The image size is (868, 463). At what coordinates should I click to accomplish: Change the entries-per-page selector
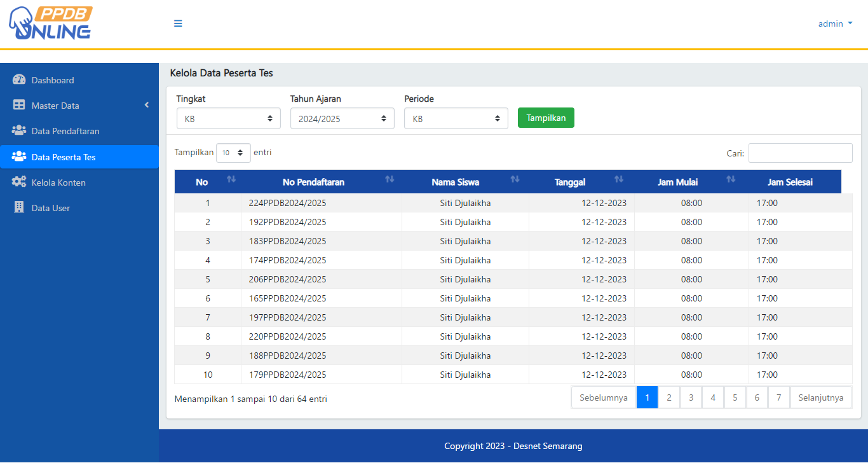[x=233, y=153]
